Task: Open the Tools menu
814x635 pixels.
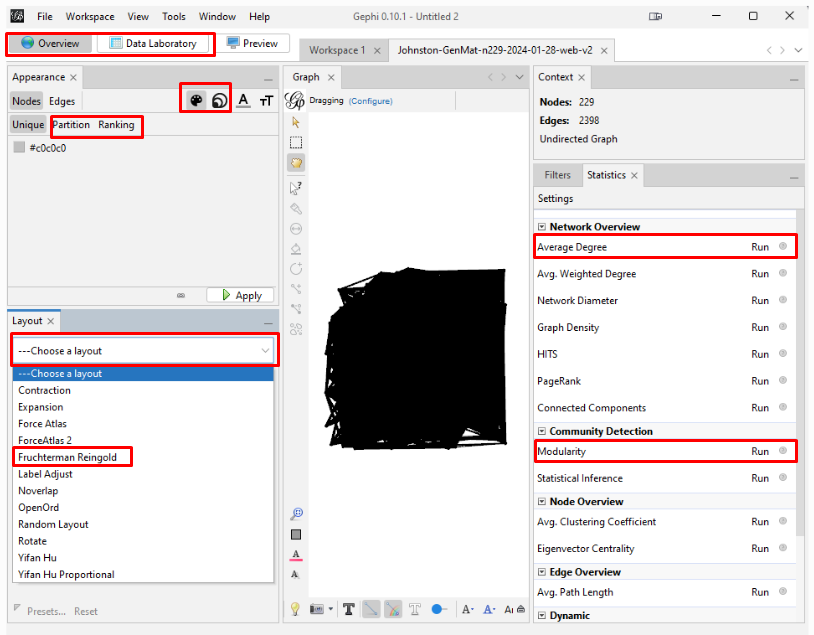Action: (x=173, y=17)
